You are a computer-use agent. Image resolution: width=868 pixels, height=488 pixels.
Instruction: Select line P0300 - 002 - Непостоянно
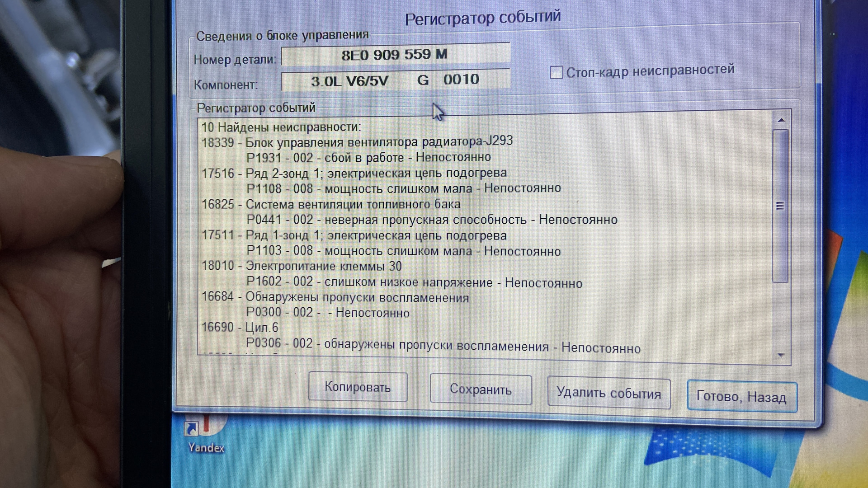click(328, 313)
